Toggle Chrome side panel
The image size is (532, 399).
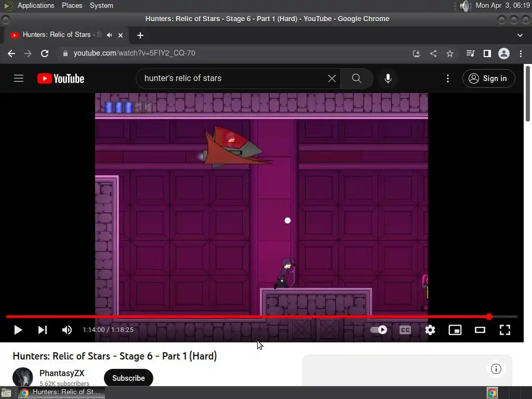[x=487, y=54]
